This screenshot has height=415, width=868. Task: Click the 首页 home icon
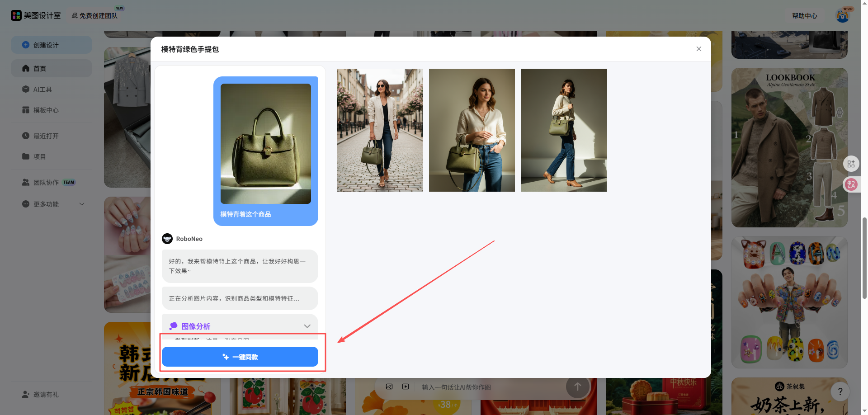(26, 68)
